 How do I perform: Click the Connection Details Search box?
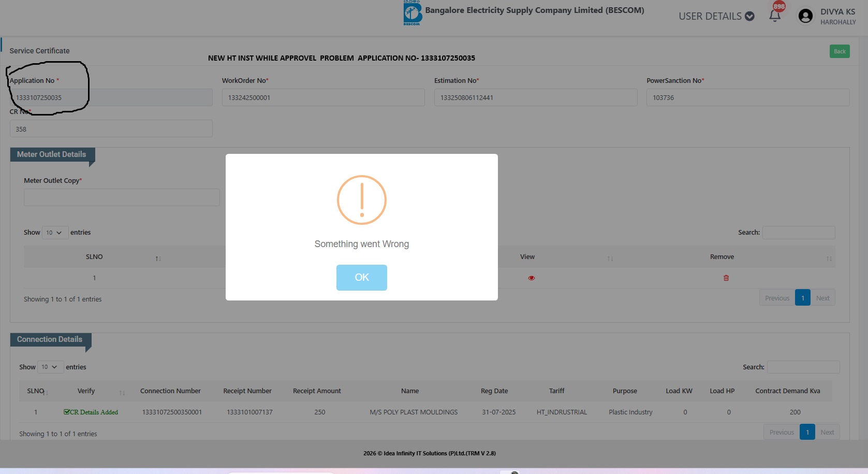tap(803, 367)
